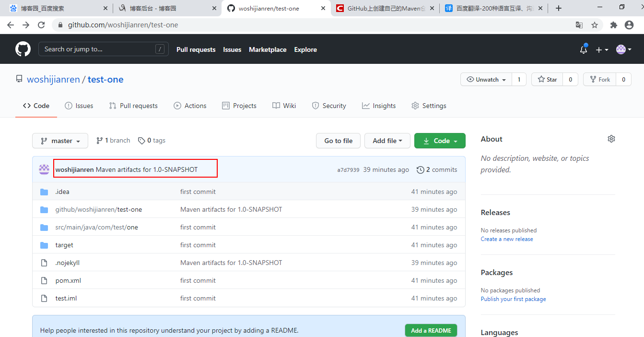Open the master branch dropdown
Viewport: 644px width, 337px height.
pyautogui.click(x=60, y=141)
